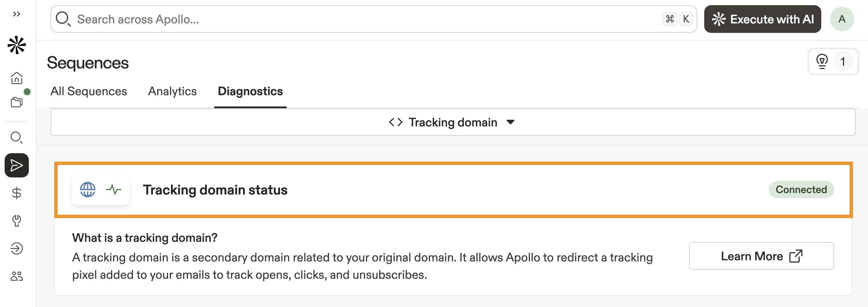868x307 pixels.
Task: Open the folders icon in sidebar
Action: (x=16, y=102)
